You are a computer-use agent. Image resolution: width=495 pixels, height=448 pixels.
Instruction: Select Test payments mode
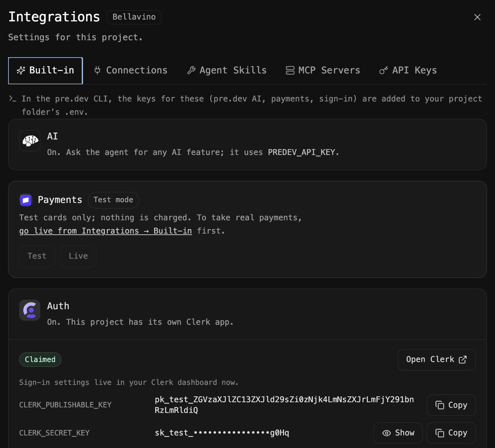click(x=37, y=256)
